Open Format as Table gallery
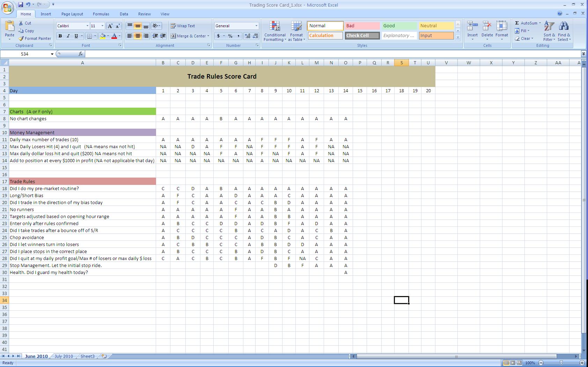This screenshot has height=367, width=588. point(296,31)
